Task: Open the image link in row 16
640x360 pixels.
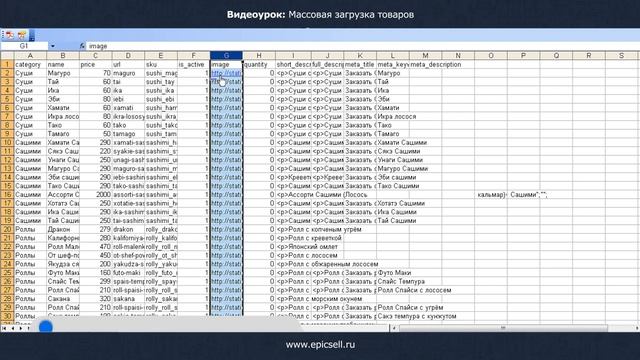Action: (x=226, y=195)
